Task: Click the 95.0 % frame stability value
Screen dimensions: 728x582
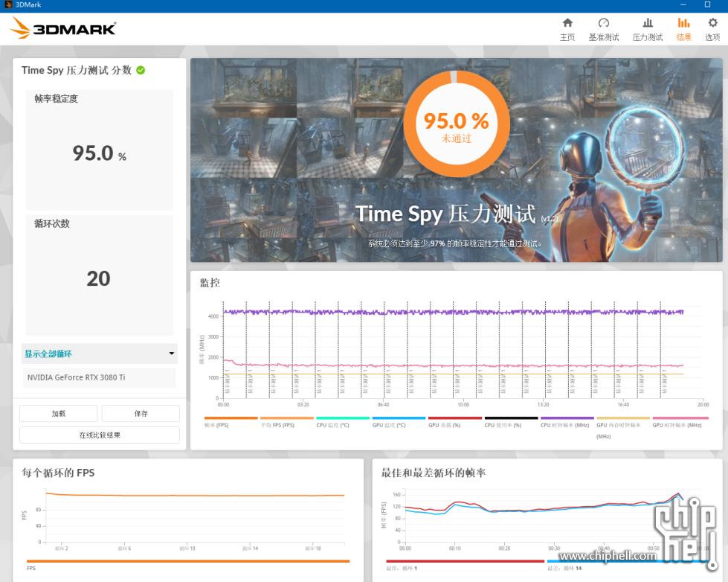Action: [100, 153]
